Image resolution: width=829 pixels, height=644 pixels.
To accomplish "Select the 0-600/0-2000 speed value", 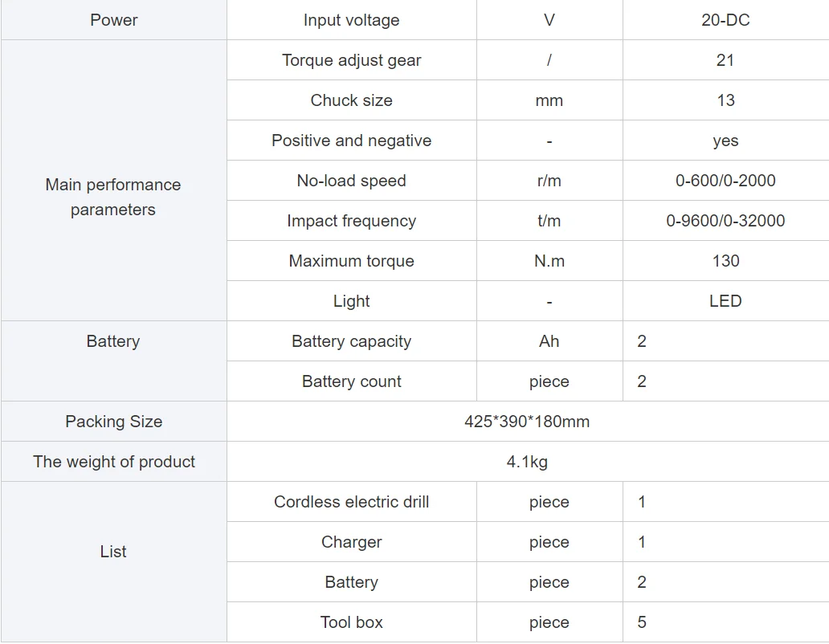I will 725,181.
